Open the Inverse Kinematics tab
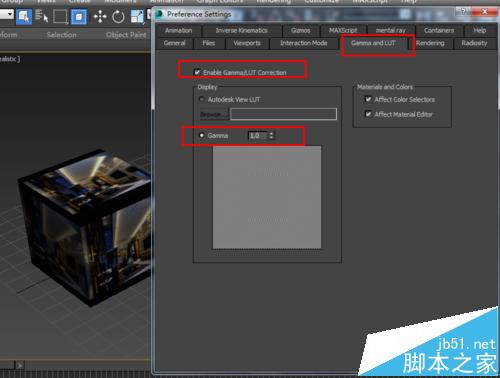 click(x=241, y=30)
